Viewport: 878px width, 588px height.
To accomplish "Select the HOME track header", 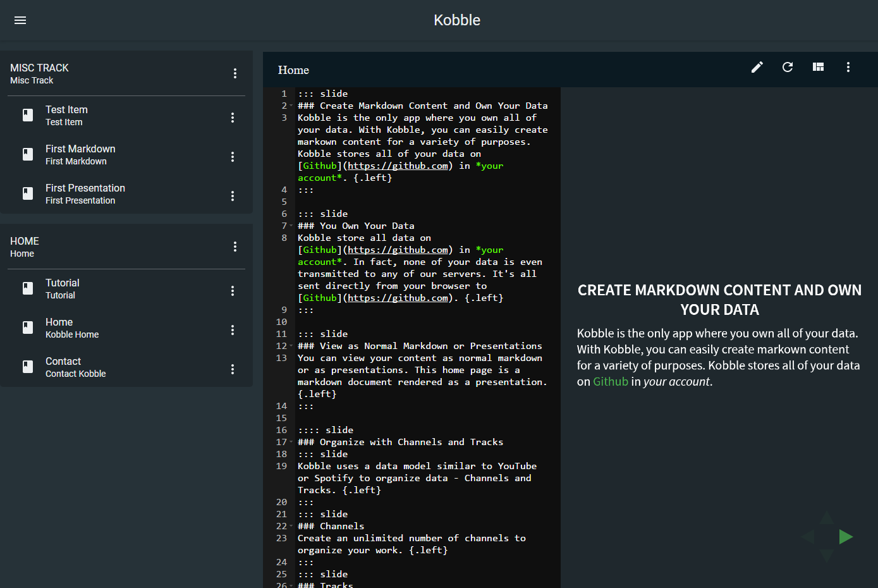I will point(25,241).
